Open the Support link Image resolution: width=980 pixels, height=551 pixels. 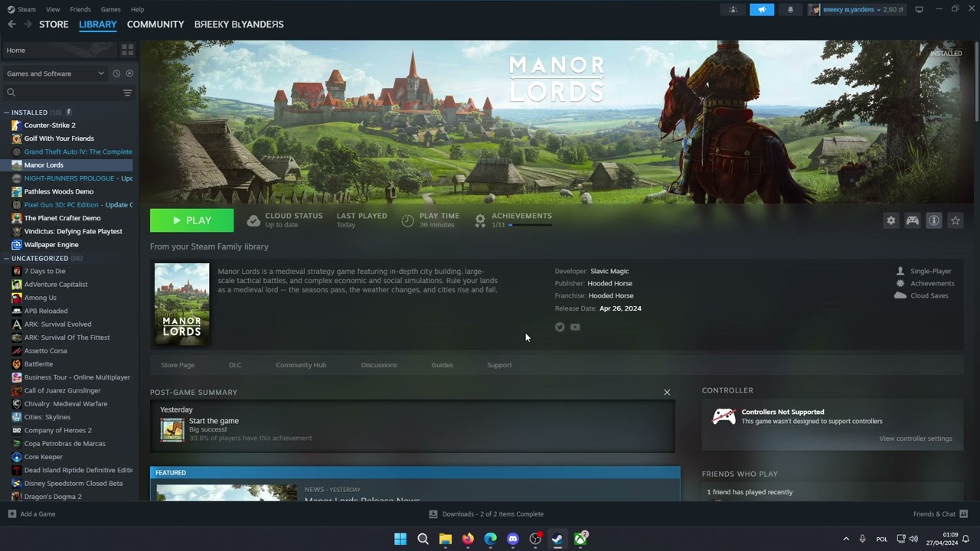(499, 365)
